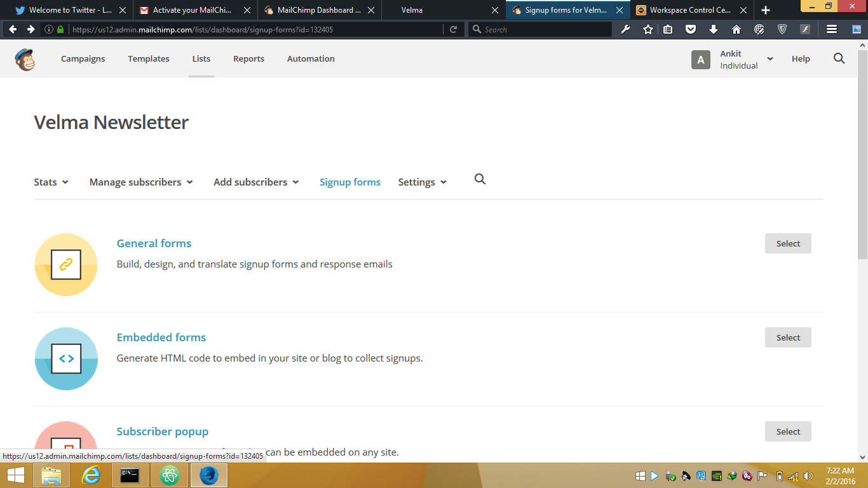Click the globe-with-pencil toolbar icon
This screenshot has height=488, width=868.
coord(759,29)
